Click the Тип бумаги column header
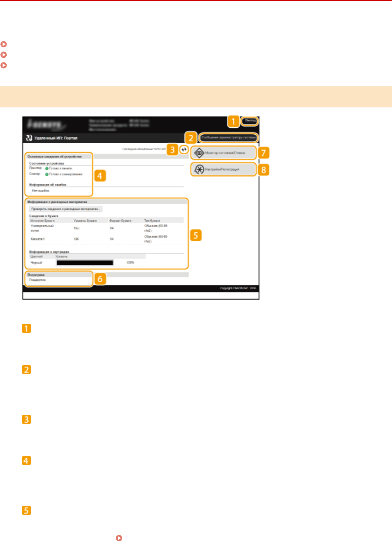 [x=152, y=221]
